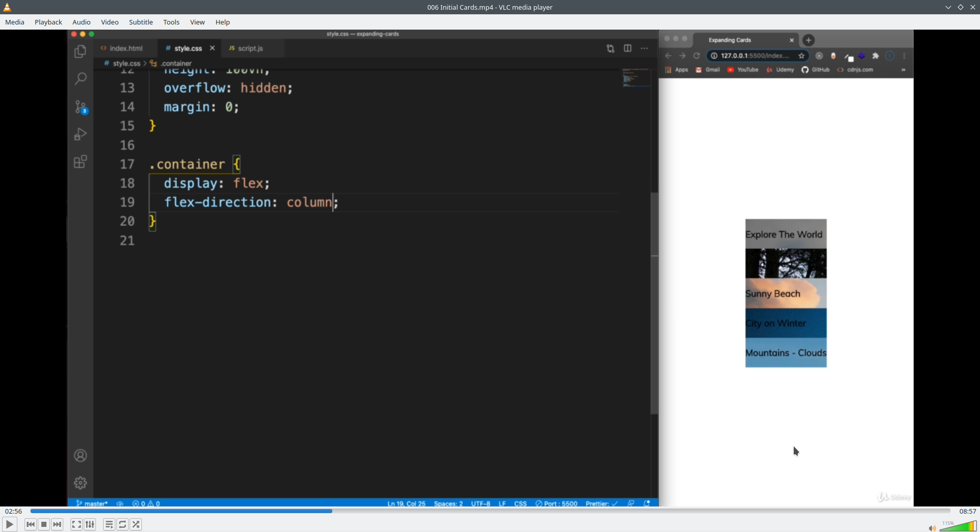980x532 pixels.
Task: Close the Expanding Cards browser tab
Action: pos(792,40)
